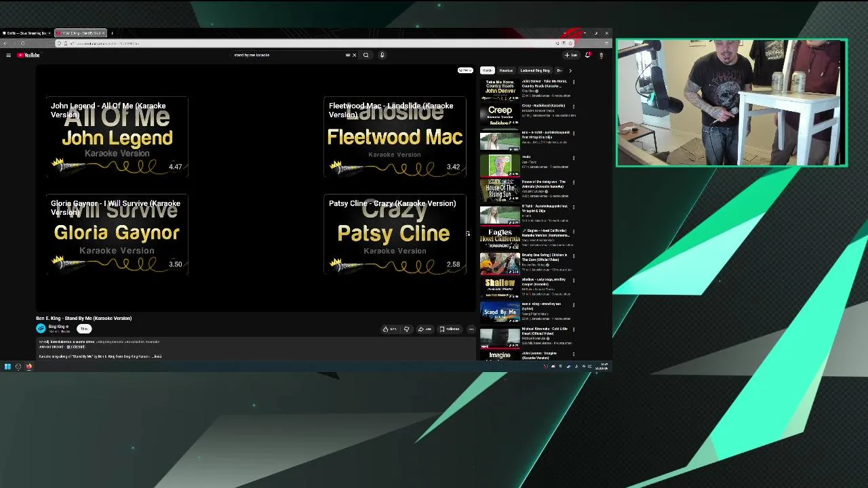This screenshot has width=868, height=488.
Task: Open the YouTube hamburger guide menu
Action: point(8,55)
